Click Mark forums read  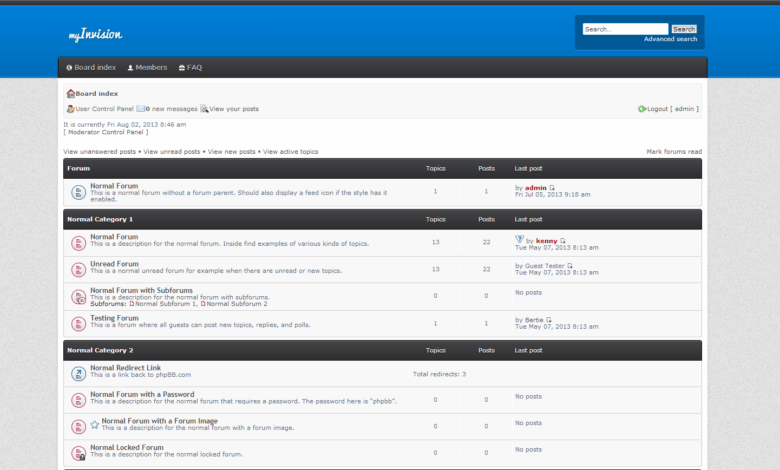[673, 152]
